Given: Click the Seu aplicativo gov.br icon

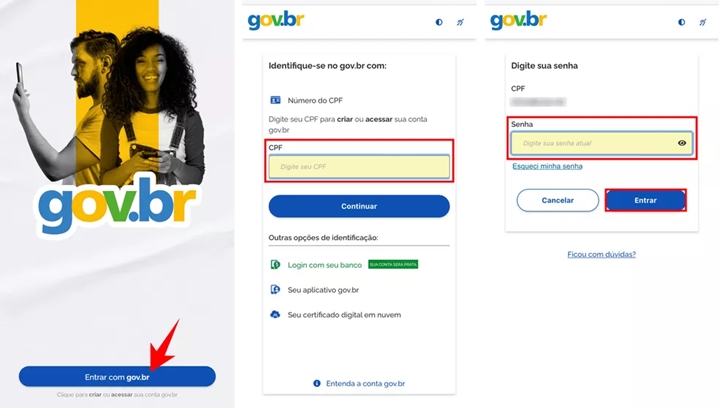Looking at the screenshot, I should coord(275,290).
